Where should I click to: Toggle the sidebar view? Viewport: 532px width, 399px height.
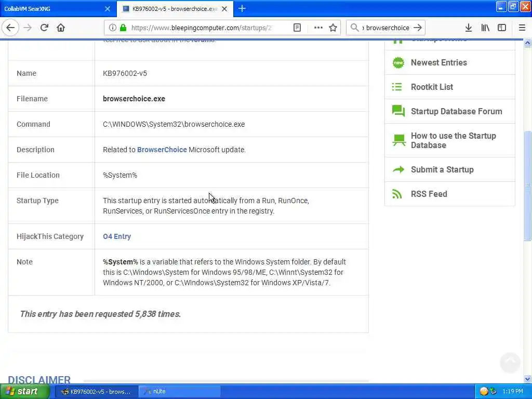point(502,28)
